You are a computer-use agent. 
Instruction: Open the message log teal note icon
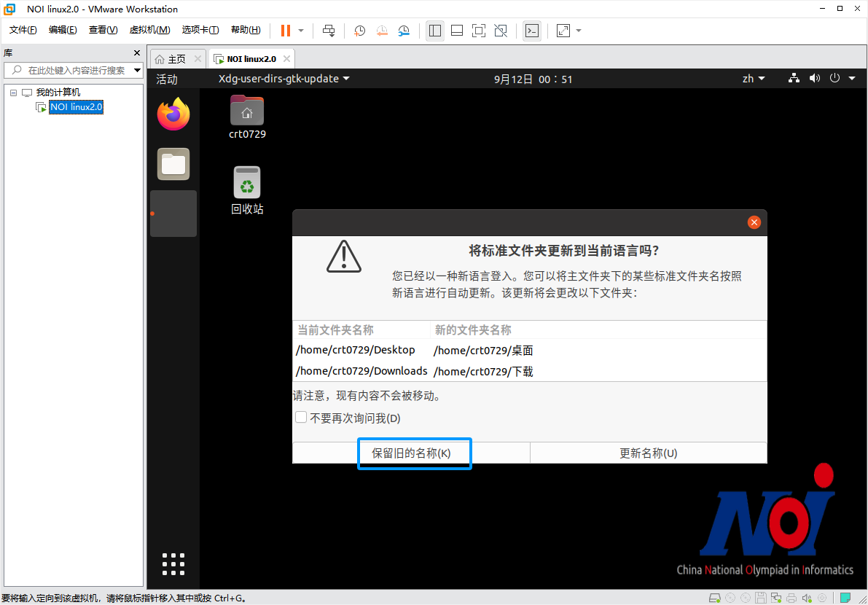(x=845, y=598)
